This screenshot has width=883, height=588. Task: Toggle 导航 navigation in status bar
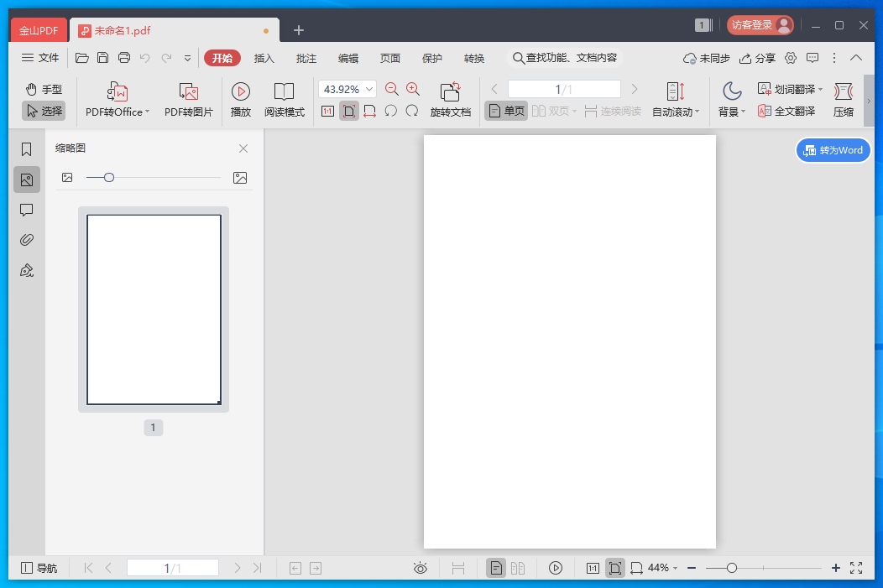(x=39, y=568)
